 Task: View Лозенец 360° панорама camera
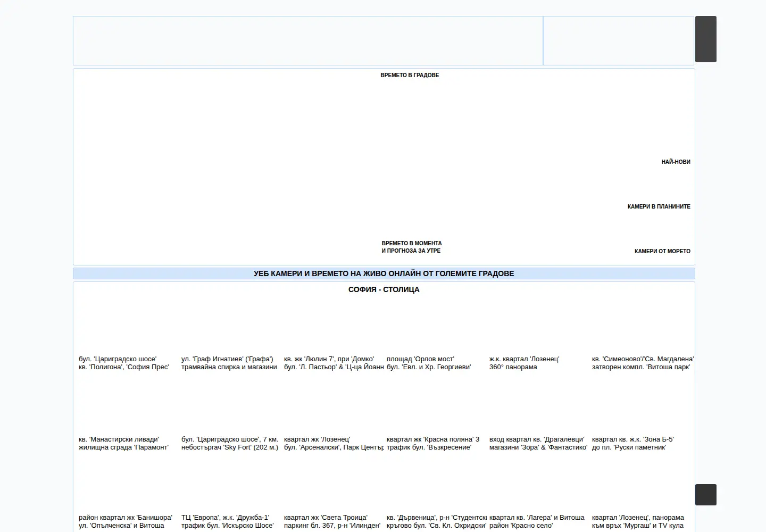(524, 363)
